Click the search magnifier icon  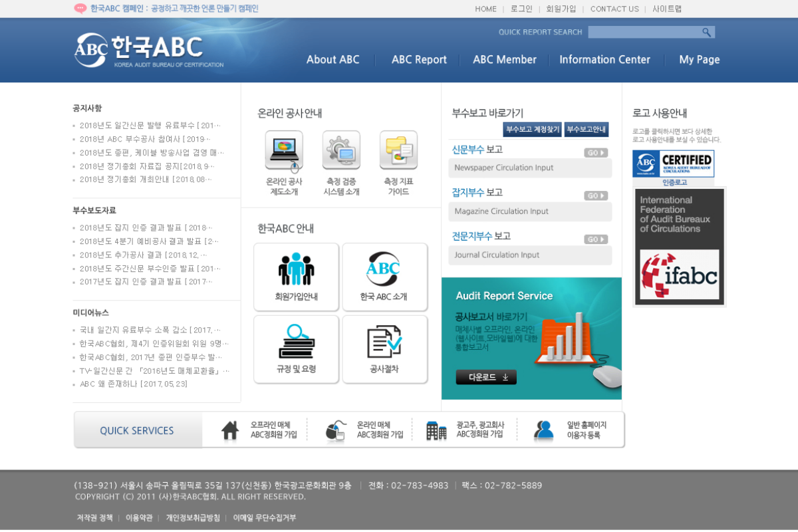706,32
